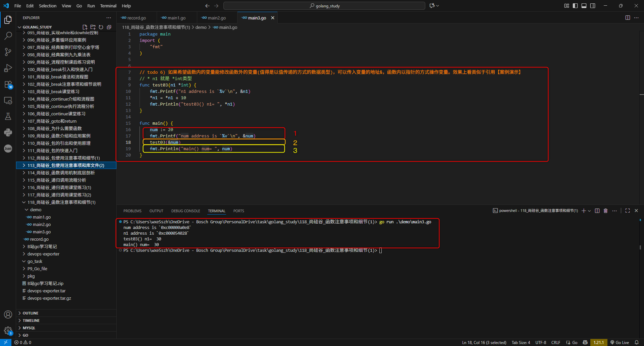Toggle the primary side bar
Viewport: 644px width, 346px height.
(575, 6)
